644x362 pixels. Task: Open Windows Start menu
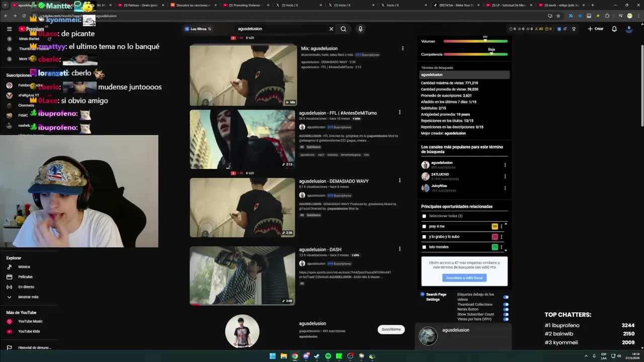pos(273,356)
